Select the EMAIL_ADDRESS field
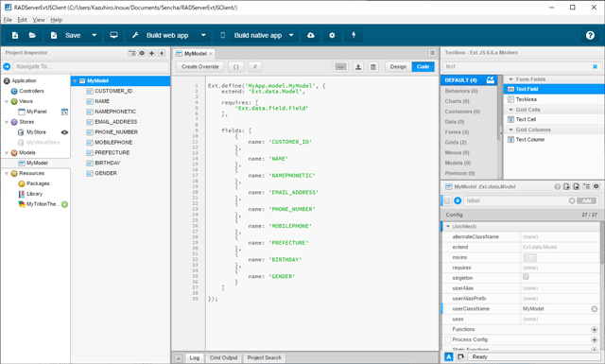This screenshot has width=605, height=364. (115, 122)
